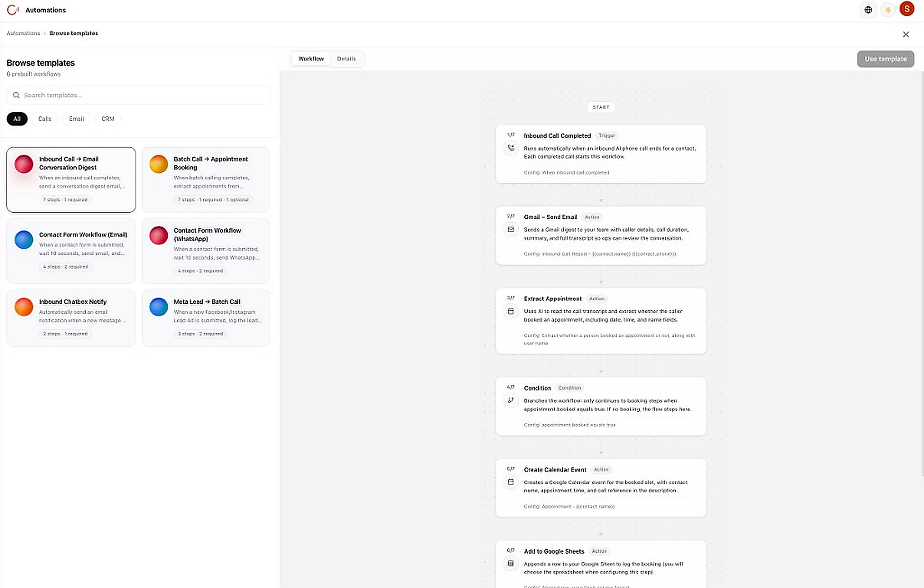
Task: Click the blue orb of Meta Lead Batch Call
Action: pos(159,307)
